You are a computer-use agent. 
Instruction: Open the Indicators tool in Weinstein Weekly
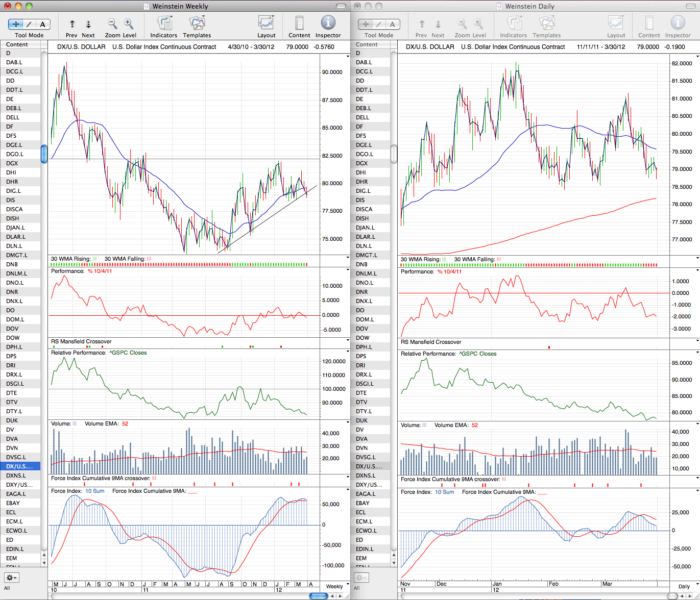point(164,23)
